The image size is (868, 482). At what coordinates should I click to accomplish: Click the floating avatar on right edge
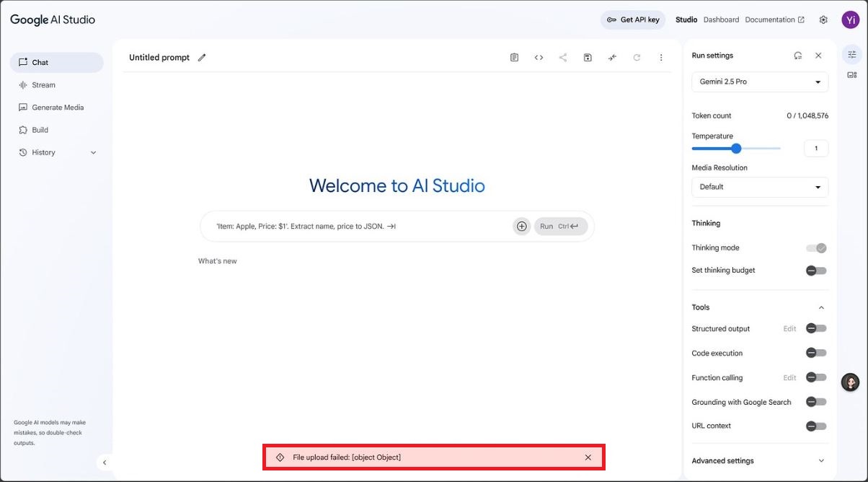(851, 382)
